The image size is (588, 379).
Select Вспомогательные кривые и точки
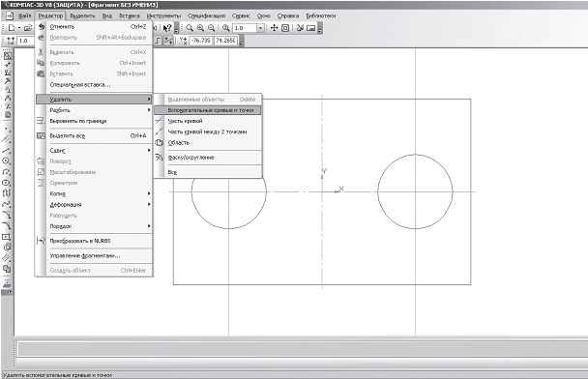pos(208,110)
